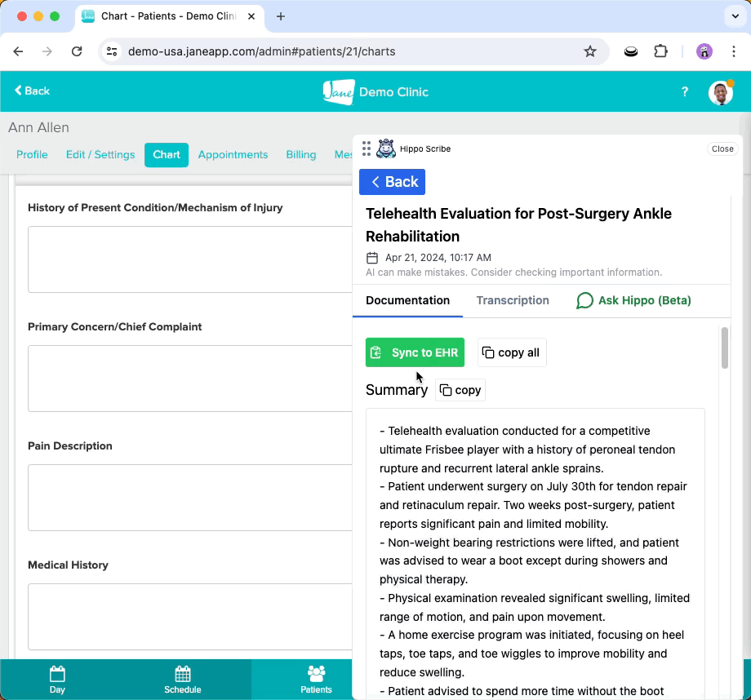
Task: Expand the tab search dropdown arrow
Action: click(735, 16)
